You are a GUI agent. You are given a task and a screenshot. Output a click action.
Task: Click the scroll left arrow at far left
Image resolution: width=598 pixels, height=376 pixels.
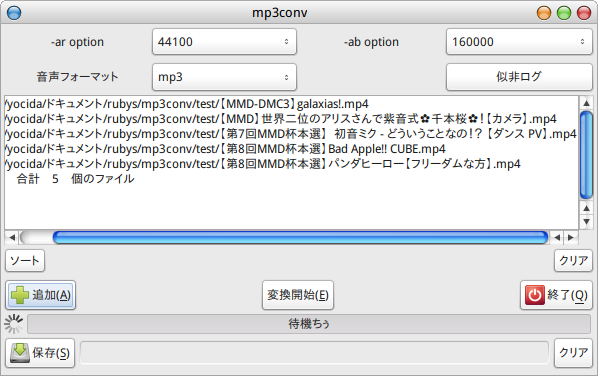[12, 238]
